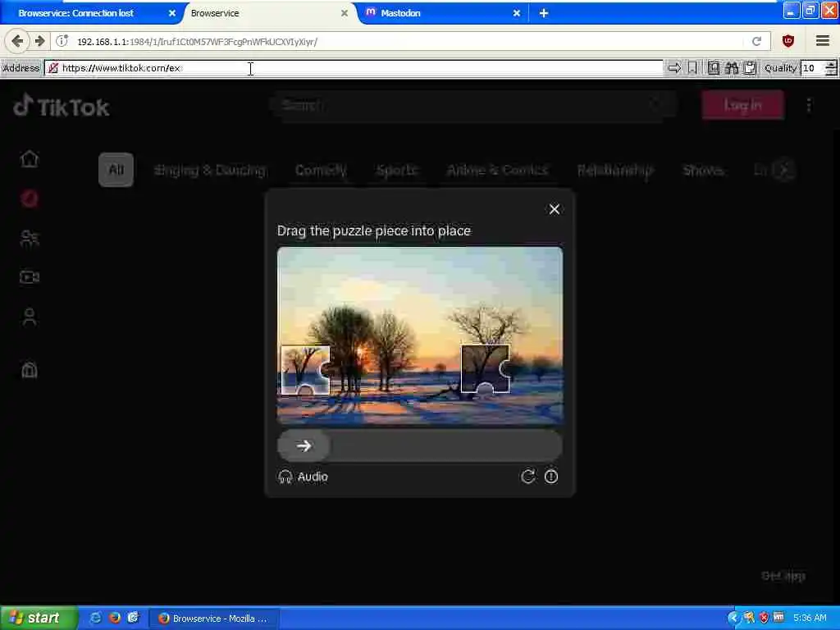This screenshot has width=840, height=630.
Task: Select the Relationship category
Action: click(615, 170)
